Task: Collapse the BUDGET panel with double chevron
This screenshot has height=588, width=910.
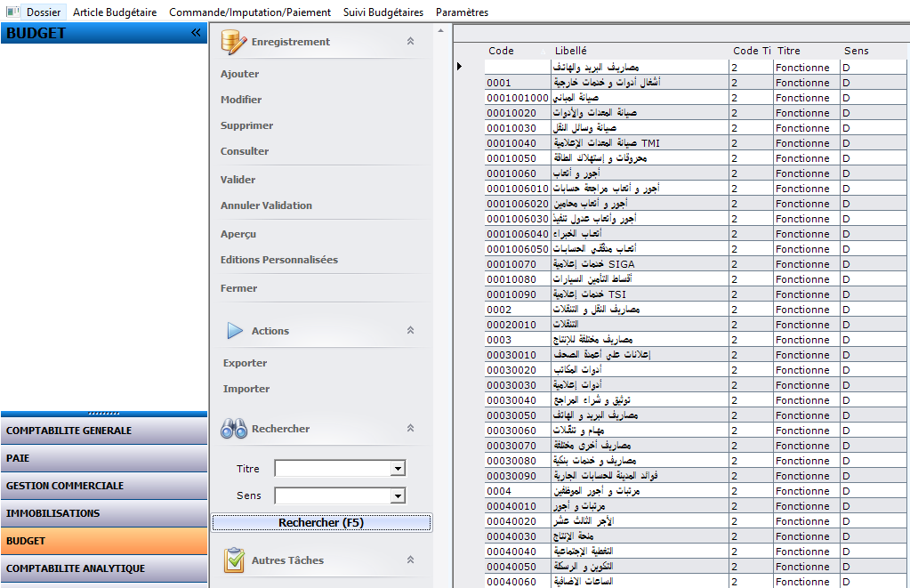Action: tap(196, 33)
